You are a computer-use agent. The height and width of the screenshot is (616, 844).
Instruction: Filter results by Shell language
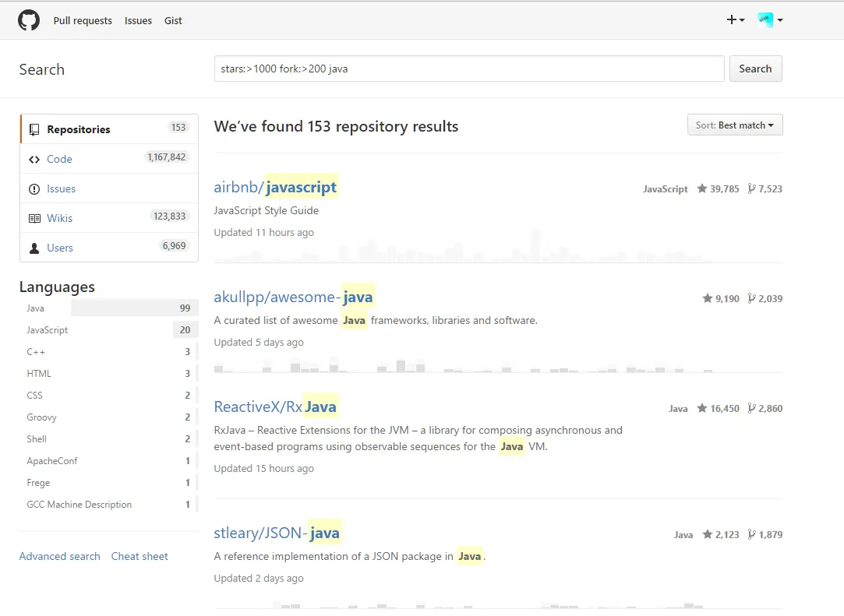pyautogui.click(x=109, y=439)
